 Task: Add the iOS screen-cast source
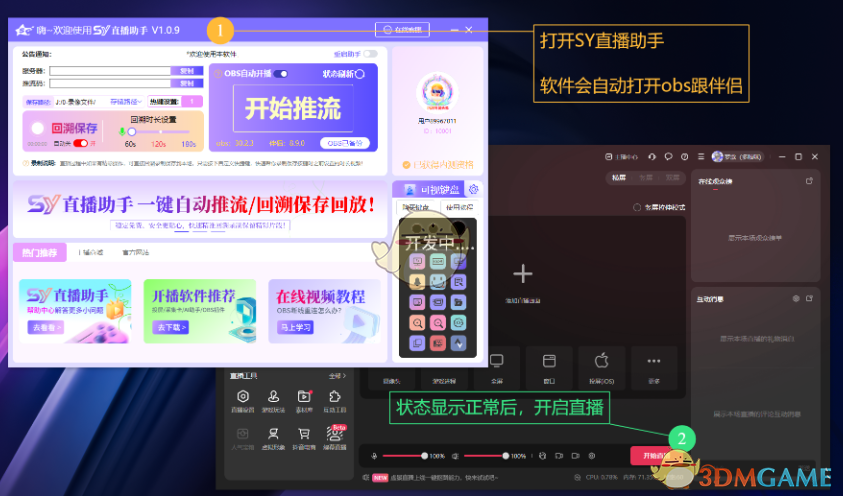(x=602, y=368)
